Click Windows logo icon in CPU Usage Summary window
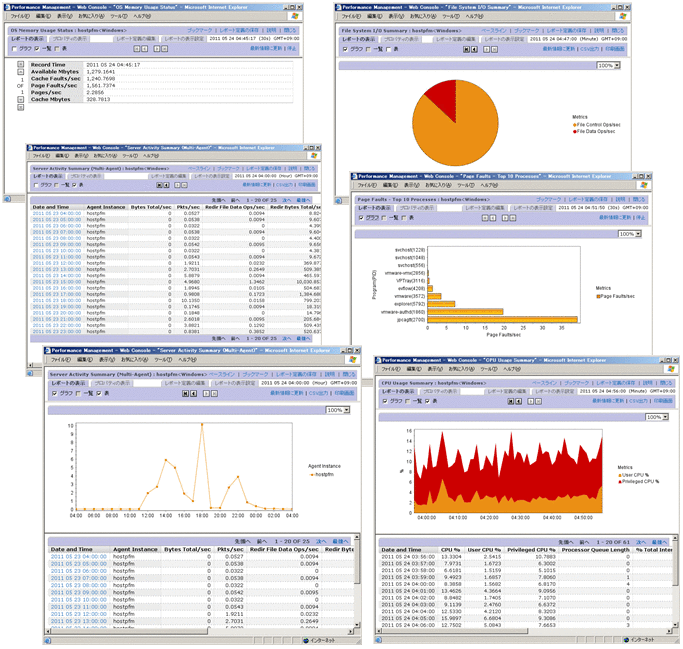 click(x=670, y=369)
